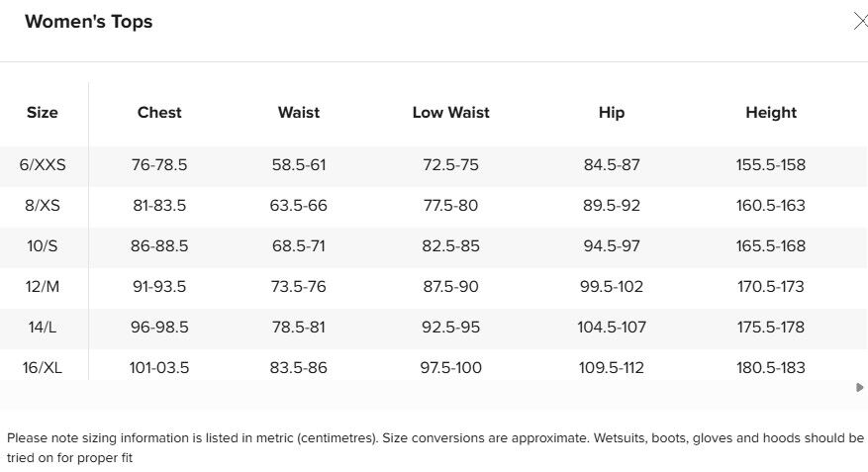This screenshot has width=868, height=472.
Task: Select the 16/XL size row label
Action: coord(43,368)
